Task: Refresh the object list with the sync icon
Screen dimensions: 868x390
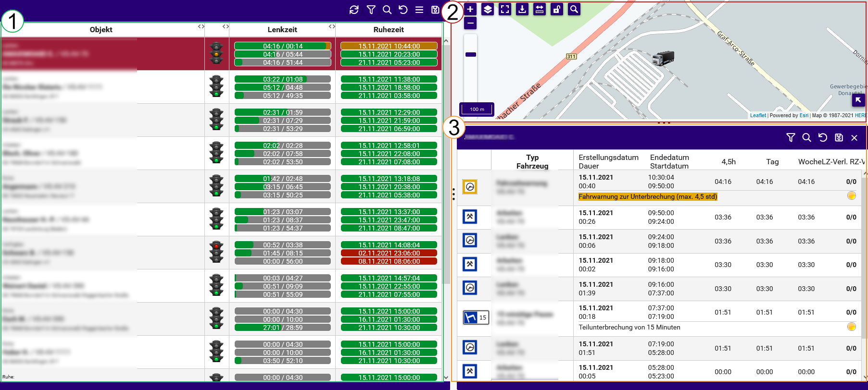Action: tap(354, 10)
